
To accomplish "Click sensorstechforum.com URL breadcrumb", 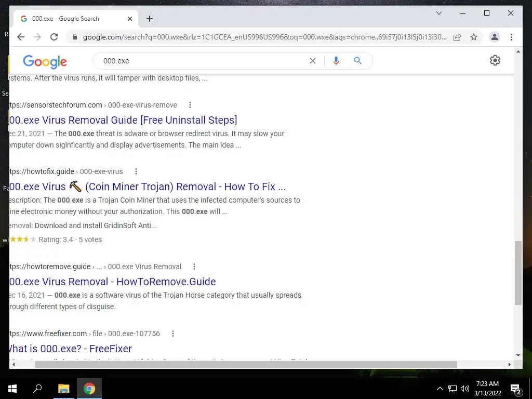I will point(94,105).
